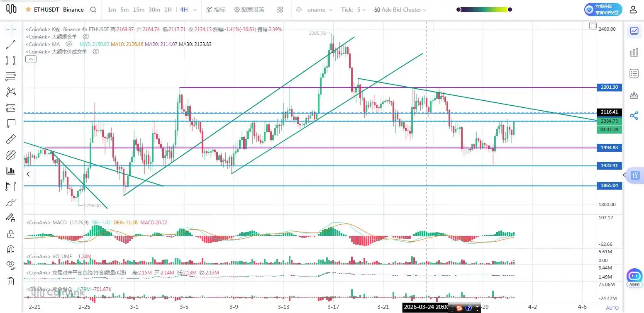
Task: Click the share icon in right sidebar
Action: tap(634, 116)
